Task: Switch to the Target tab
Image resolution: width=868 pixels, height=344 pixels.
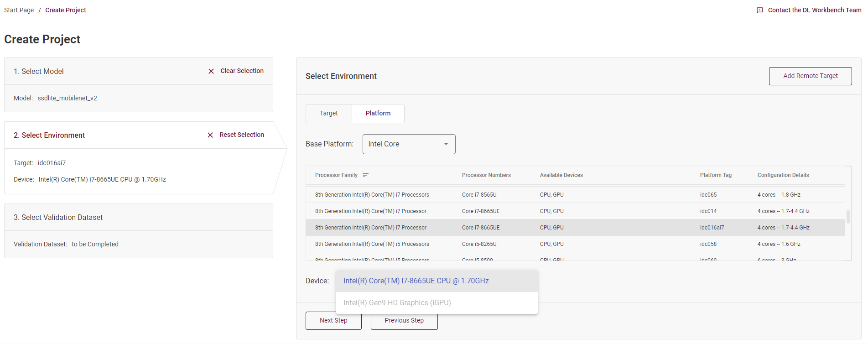Action: (x=329, y=114)
